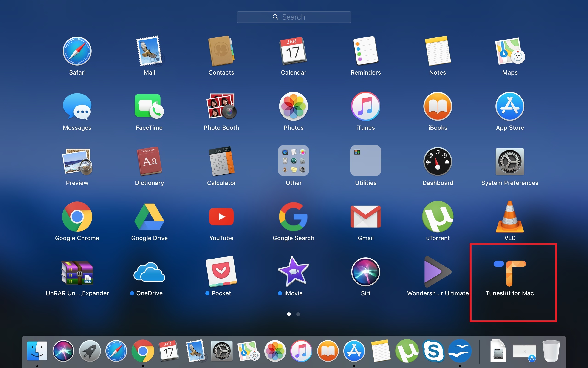Click Siri icon in the Dock

tap(63, 351)
